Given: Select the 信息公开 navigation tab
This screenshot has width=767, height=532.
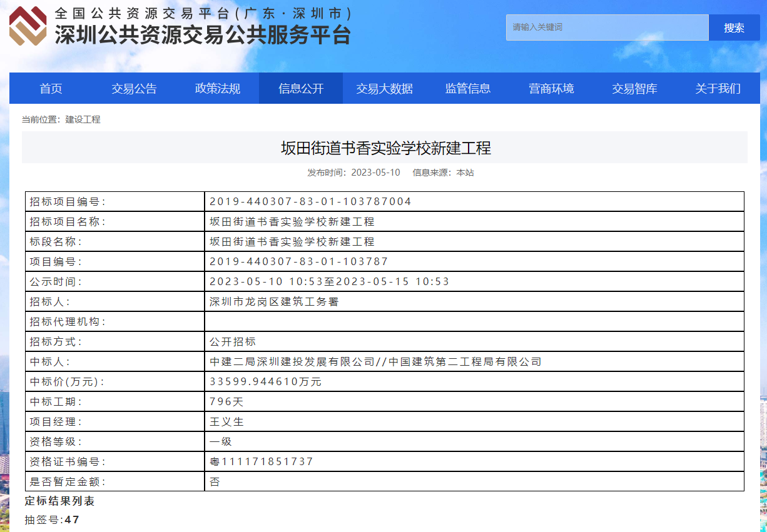Looking at the screenshot, I should tap(301, 88).
